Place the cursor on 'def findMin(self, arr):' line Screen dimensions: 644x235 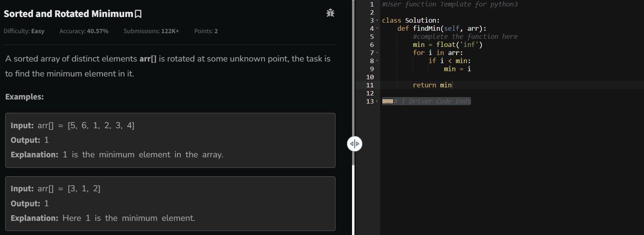tap(441, 29)
